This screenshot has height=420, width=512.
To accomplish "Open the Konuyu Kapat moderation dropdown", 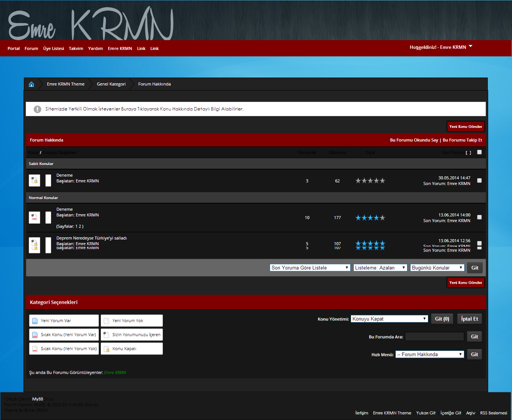I will click(x=389, y=319).
